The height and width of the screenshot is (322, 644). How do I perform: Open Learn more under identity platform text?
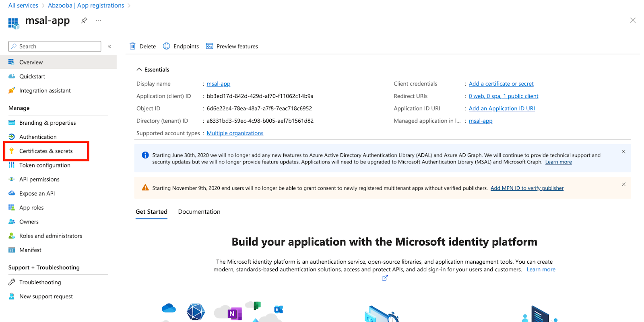click(541, 269)
